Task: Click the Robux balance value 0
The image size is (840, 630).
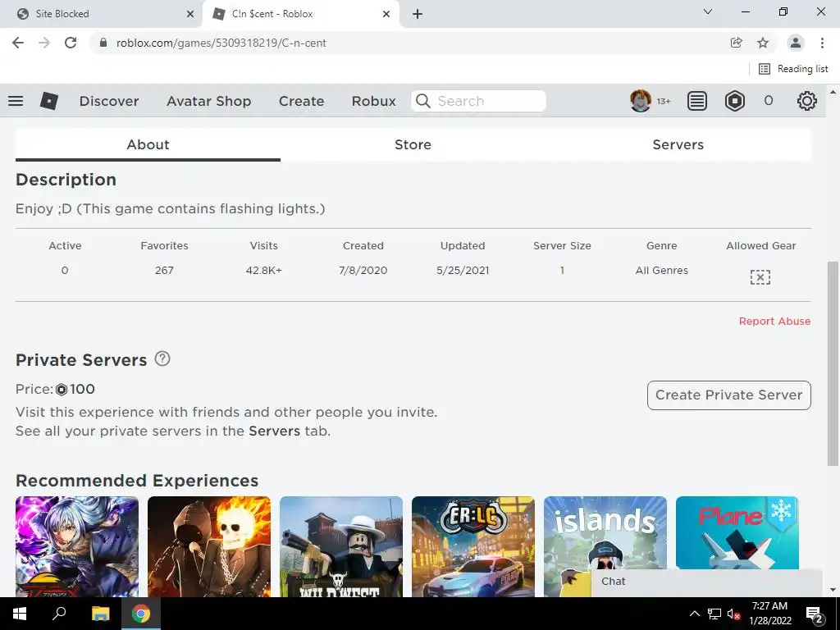Action: 768,101
